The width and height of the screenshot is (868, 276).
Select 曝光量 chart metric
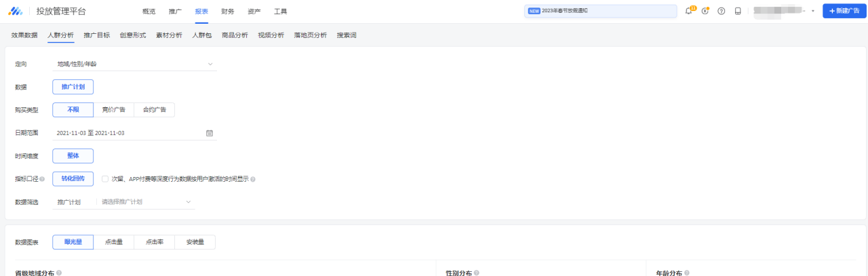point(73,242)
